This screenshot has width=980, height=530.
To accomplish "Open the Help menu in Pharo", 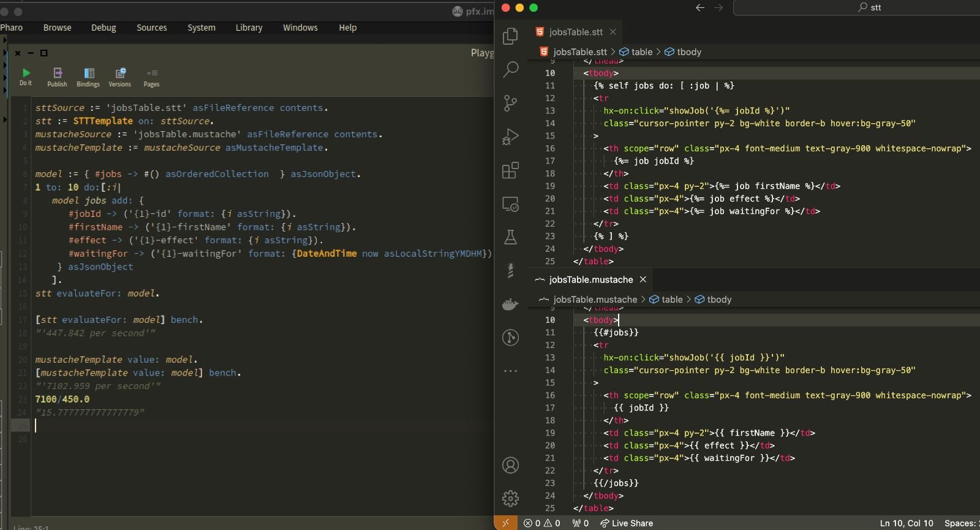I will pyautogui.click(x=348, y=28).
